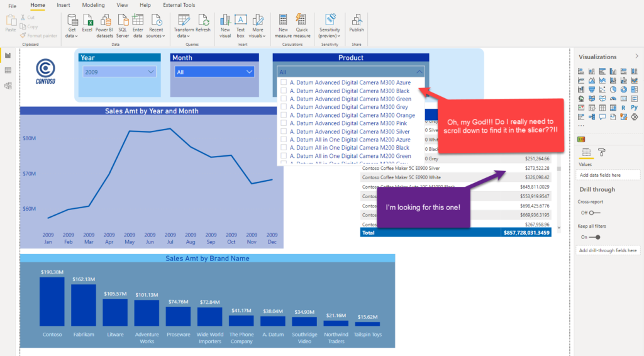
Task: Select the donut chart visual
Action: 624,89
